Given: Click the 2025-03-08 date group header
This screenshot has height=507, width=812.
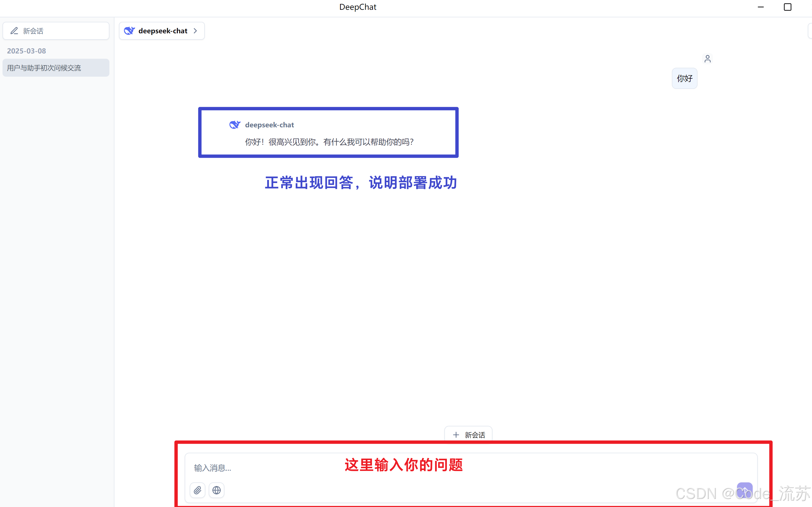Looking at the screenshot, I should (x=27, y=51).
